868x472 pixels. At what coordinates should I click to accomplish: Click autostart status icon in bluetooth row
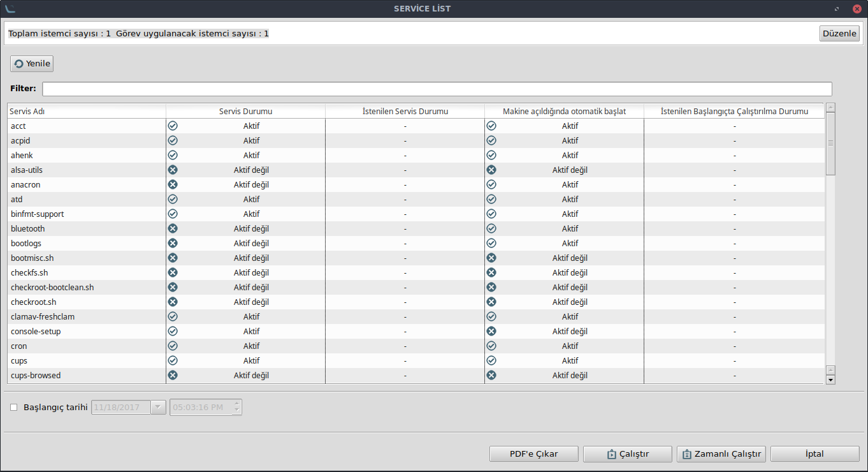491,228
